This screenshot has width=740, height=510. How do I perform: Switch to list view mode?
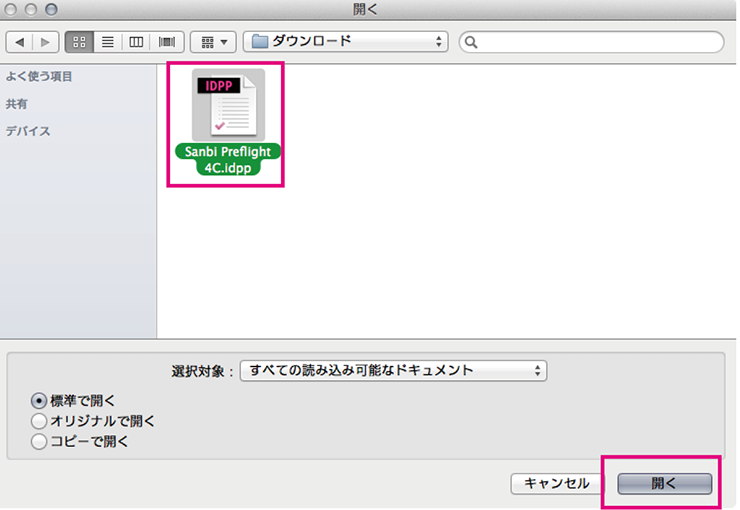click(107, 43)
